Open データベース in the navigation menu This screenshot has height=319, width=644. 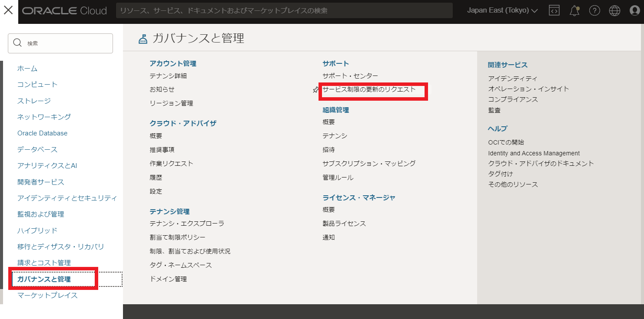[37, 149]
